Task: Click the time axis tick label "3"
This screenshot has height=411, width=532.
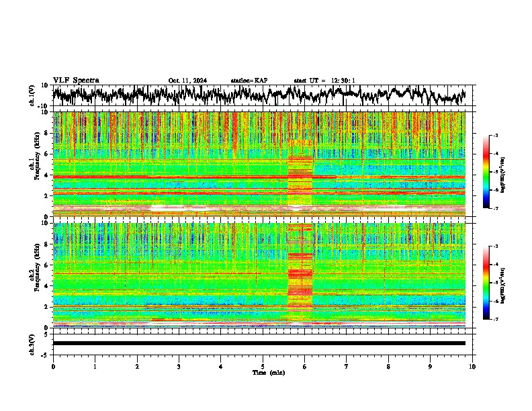Action: pos(179,367)
